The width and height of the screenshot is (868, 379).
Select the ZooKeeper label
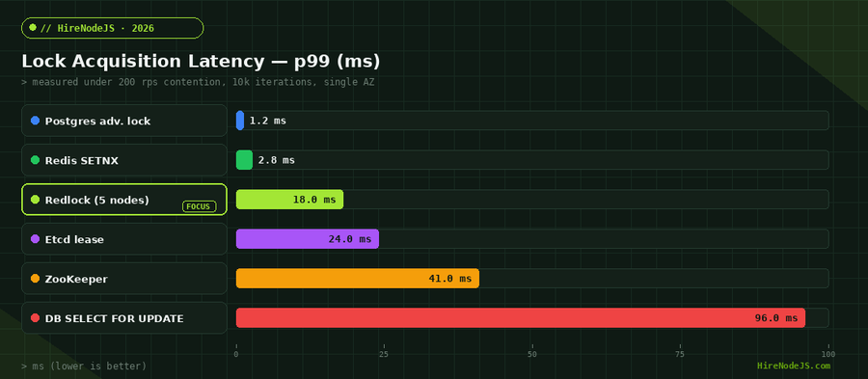coord(76,279)
